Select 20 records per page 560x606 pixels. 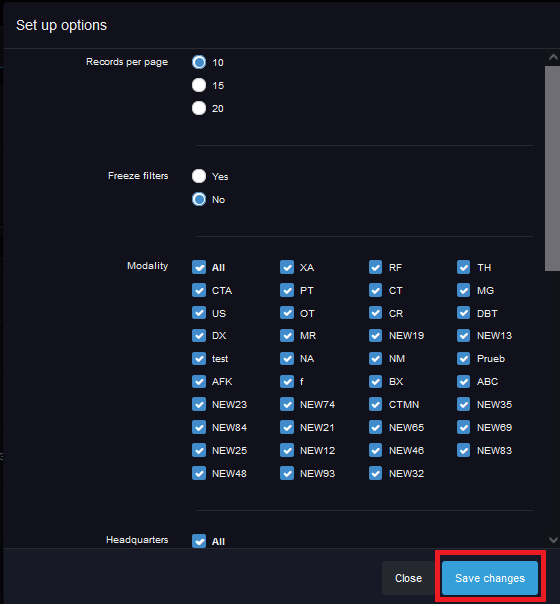pos(199,108)
